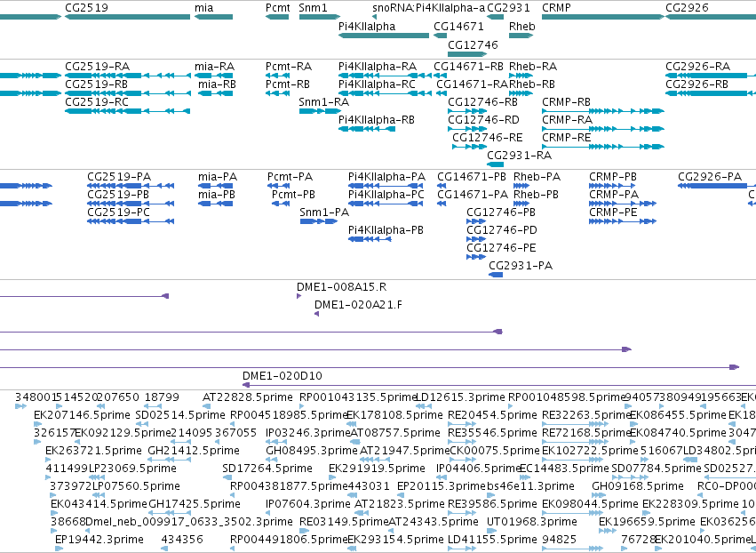
Task: Select the mia gene label in genes track
Action: pos(204,8)
